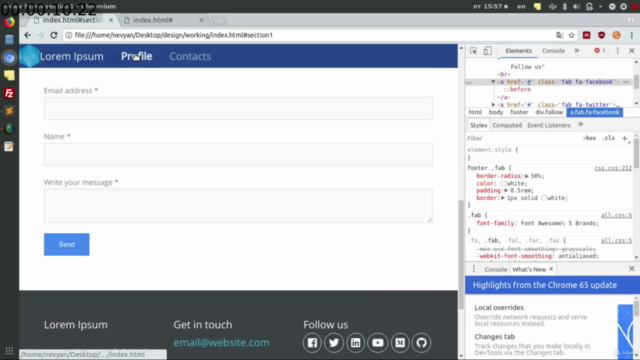Open LinkedIn icon in footer
The height and width of the screenshot is (360, 640).
pos(356,343)
